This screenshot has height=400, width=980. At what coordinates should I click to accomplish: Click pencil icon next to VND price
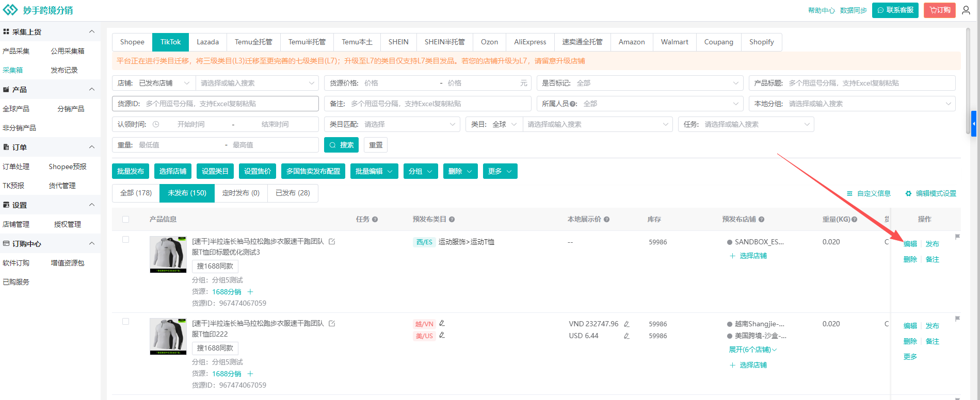coord(626,324)
